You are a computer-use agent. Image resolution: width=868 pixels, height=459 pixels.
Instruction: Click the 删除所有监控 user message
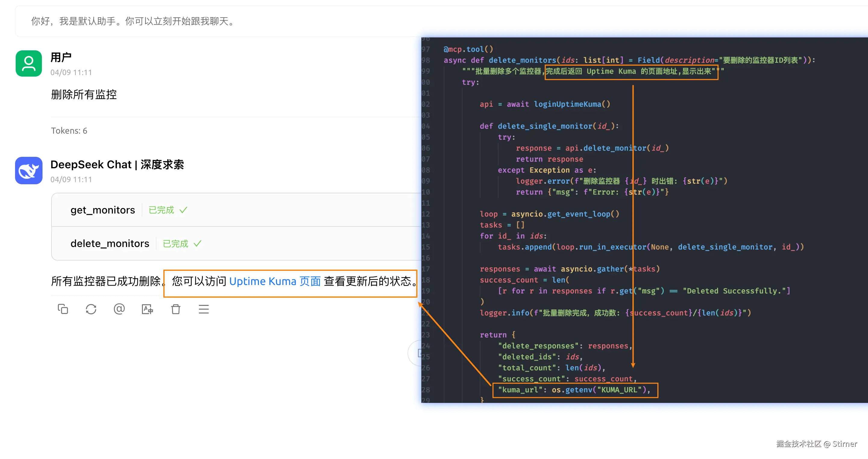pos(83,94)
